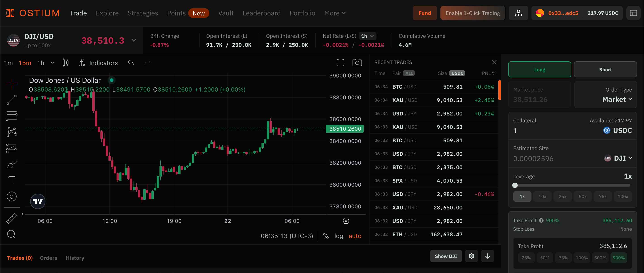Screen dimensions: 644x273
Task: Select the text annotation tool
Action: (11, 180)
